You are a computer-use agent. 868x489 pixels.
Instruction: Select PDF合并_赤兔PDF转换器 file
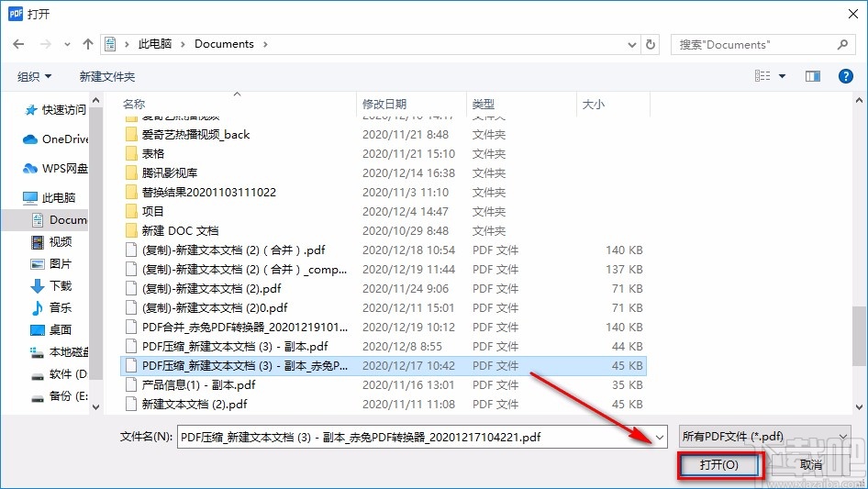coord(245,328)
